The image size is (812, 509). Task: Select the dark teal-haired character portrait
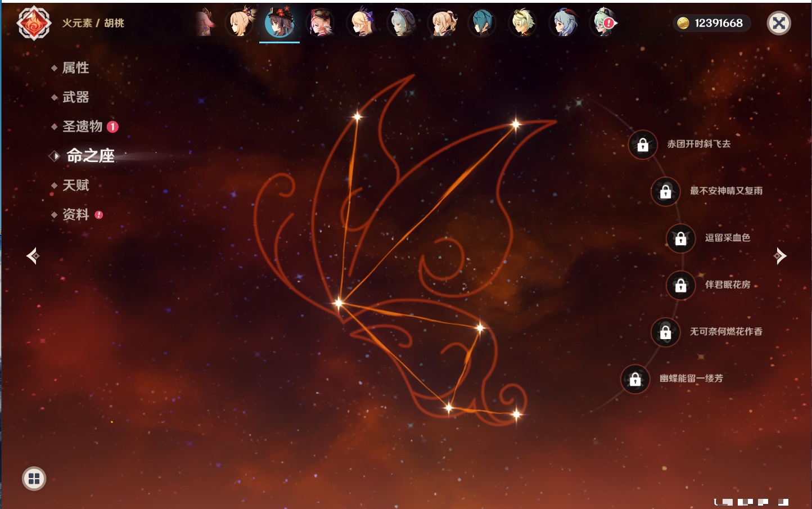pyautogui.click(x=482, y=22)
